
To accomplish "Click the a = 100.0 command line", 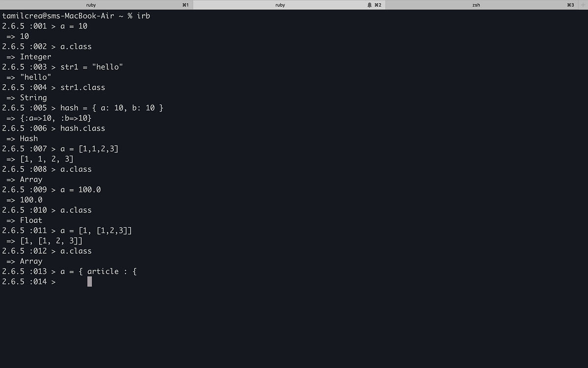I will pos(80,189).
